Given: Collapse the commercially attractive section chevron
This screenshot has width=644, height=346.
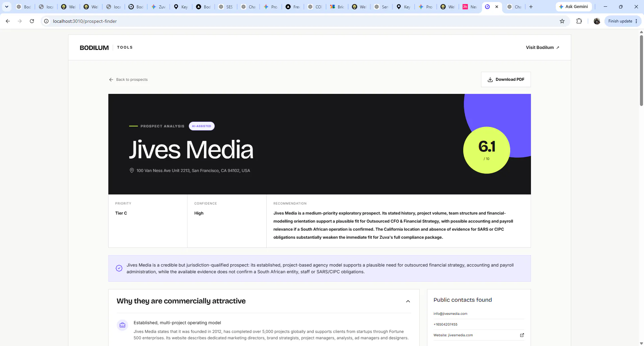Looking at the screenshot, I should point(408,301).
